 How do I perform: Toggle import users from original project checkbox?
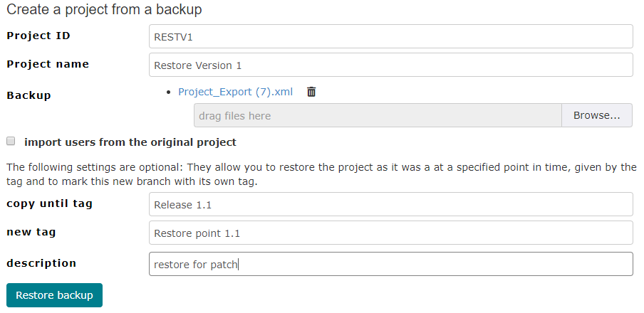click(11, 141)
